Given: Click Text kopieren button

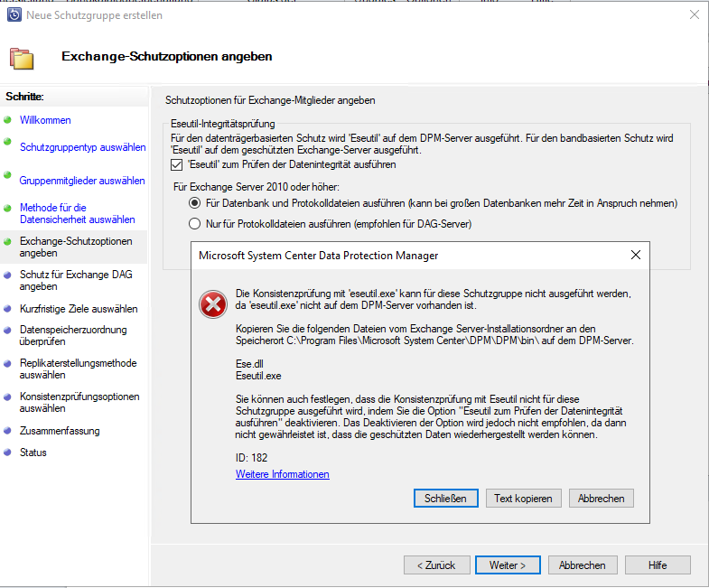Looking at the screenshot, I should 523,499.
